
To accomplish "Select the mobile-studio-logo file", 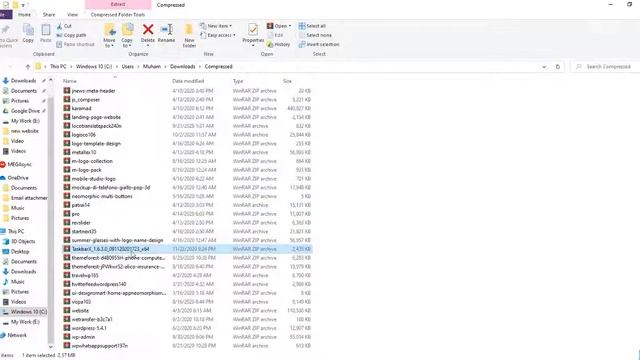I will coord(93,179).
